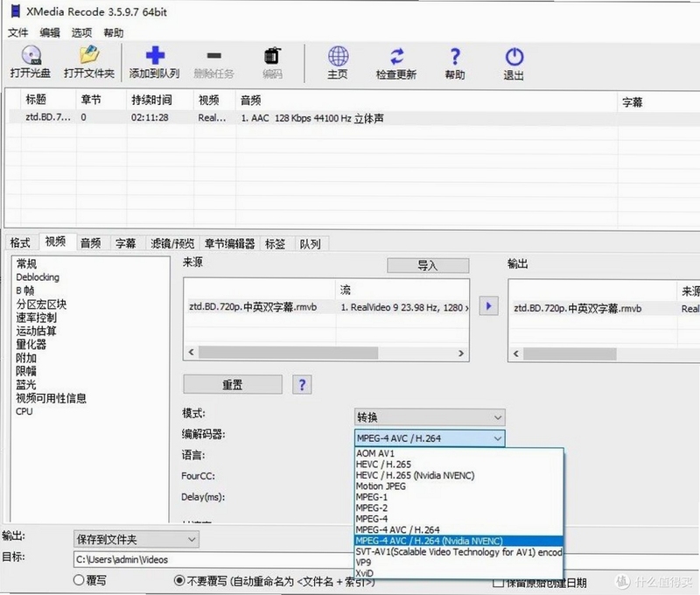Select 分区宏区块 in the settings list
This screenshot has width=700, height=595.
coord(41,304)
